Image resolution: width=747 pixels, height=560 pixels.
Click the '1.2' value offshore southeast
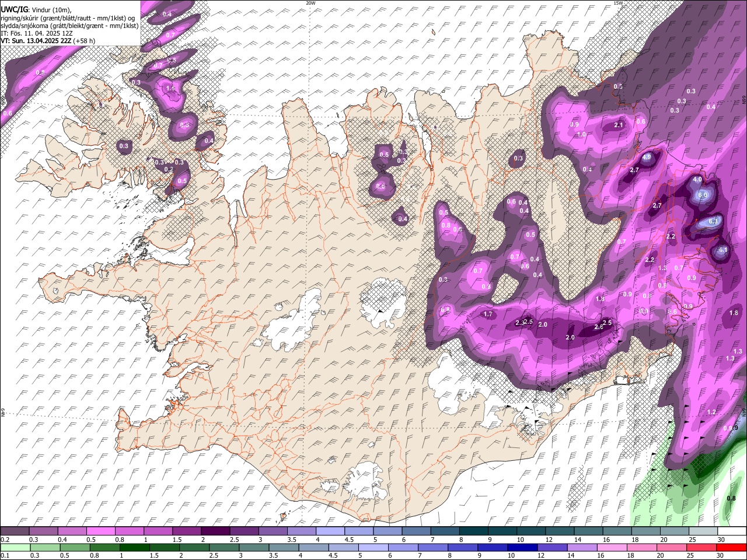pyautogui.click(x=711, y=412)
